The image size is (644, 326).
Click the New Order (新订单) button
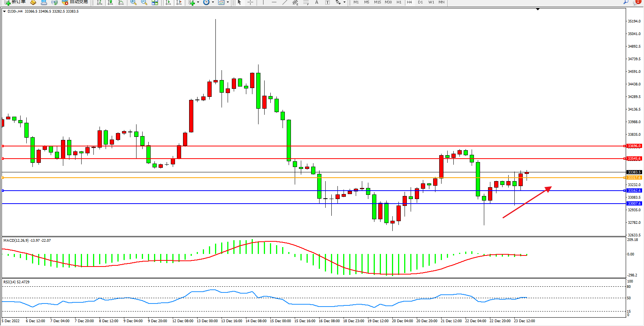15,2
